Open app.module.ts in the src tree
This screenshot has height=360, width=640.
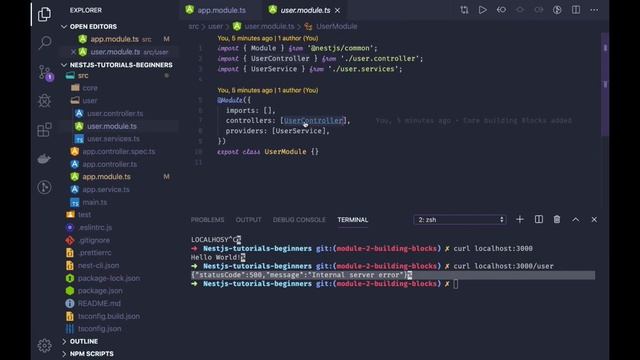pos(106,177)
